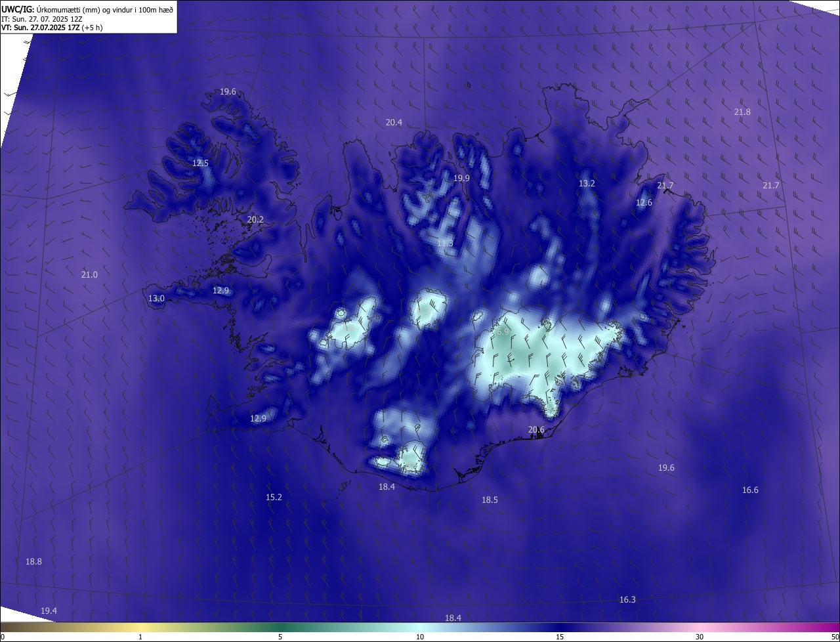Click the 18.5 value label

coord(490,500)
